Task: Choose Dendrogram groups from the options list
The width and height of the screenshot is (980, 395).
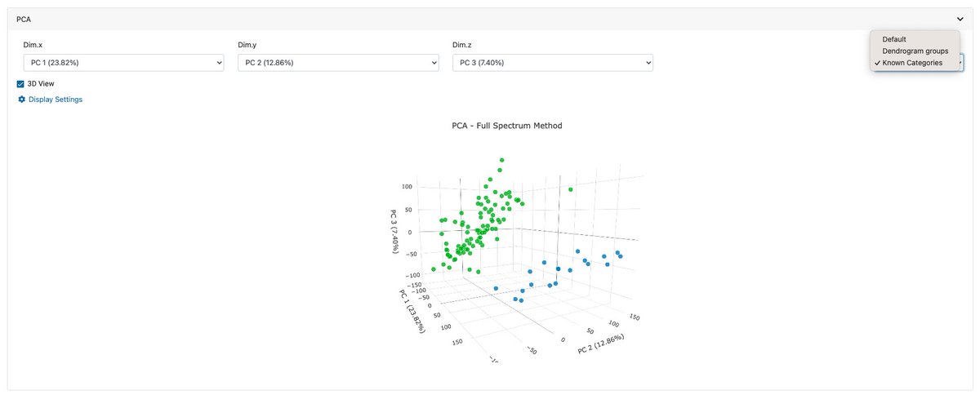Action: tap(915, 51)
